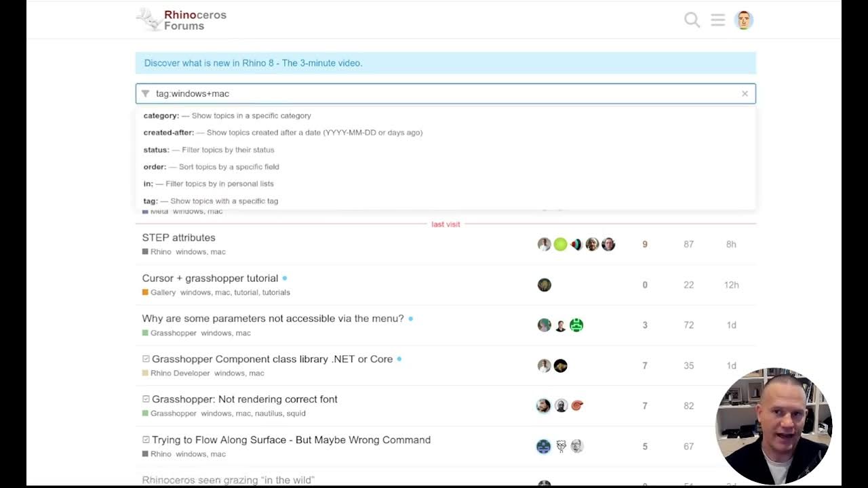Click unread dot on Cursor tutorial topic

coord(285,279)
